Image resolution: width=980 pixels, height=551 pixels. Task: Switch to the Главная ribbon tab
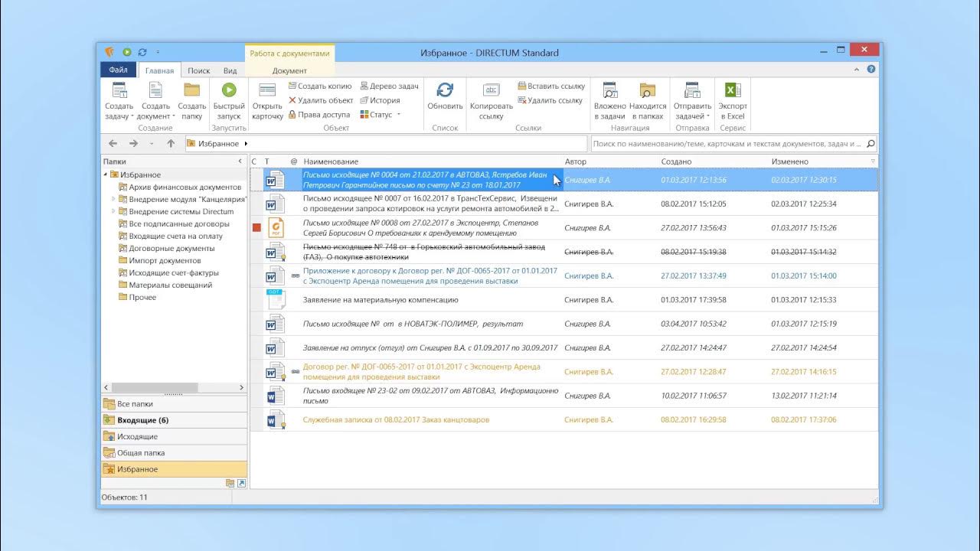click(x=160, y=70)
